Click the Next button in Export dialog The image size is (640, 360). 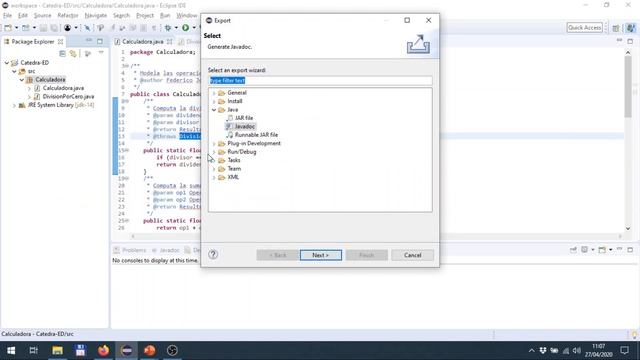coord(321,255)
